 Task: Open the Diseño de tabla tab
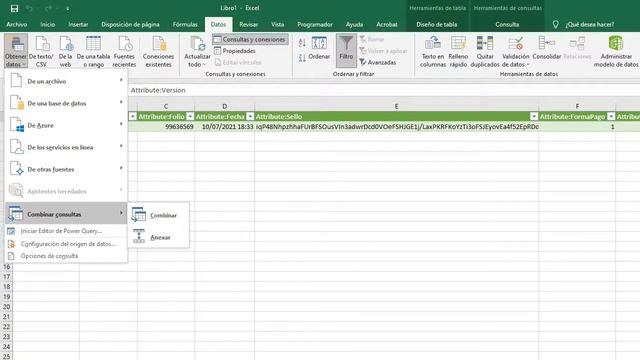pos(436,24)
